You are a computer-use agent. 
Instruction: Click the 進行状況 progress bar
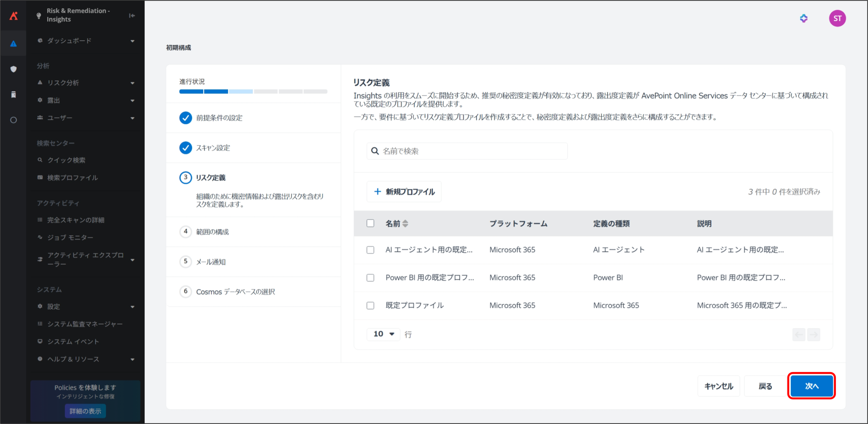coord(253,92)
